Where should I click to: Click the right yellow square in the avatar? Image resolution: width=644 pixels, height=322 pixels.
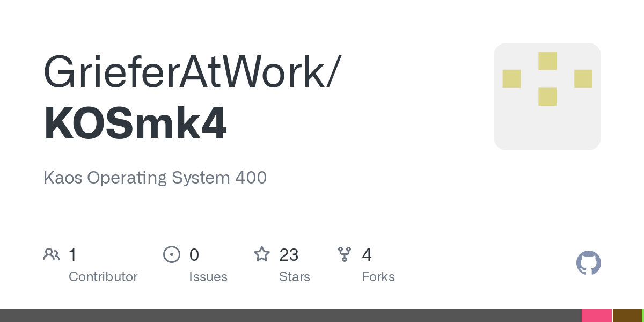tap(583, 79)
